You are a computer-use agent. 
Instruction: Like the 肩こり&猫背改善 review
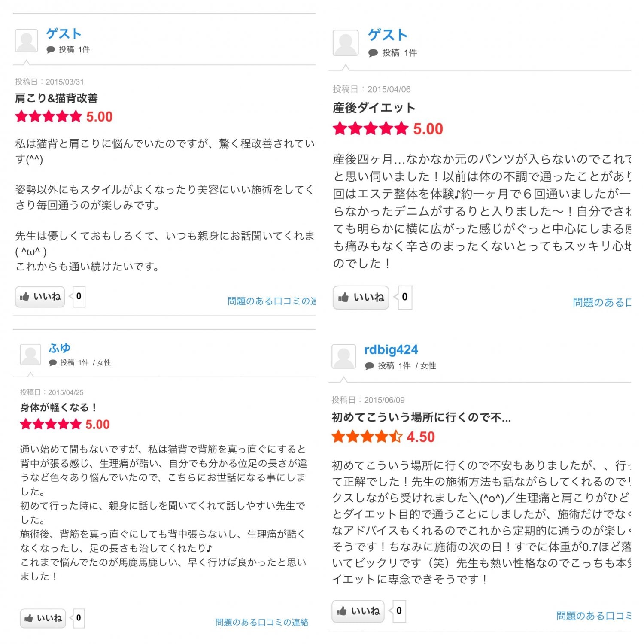(x=40, y=297)
